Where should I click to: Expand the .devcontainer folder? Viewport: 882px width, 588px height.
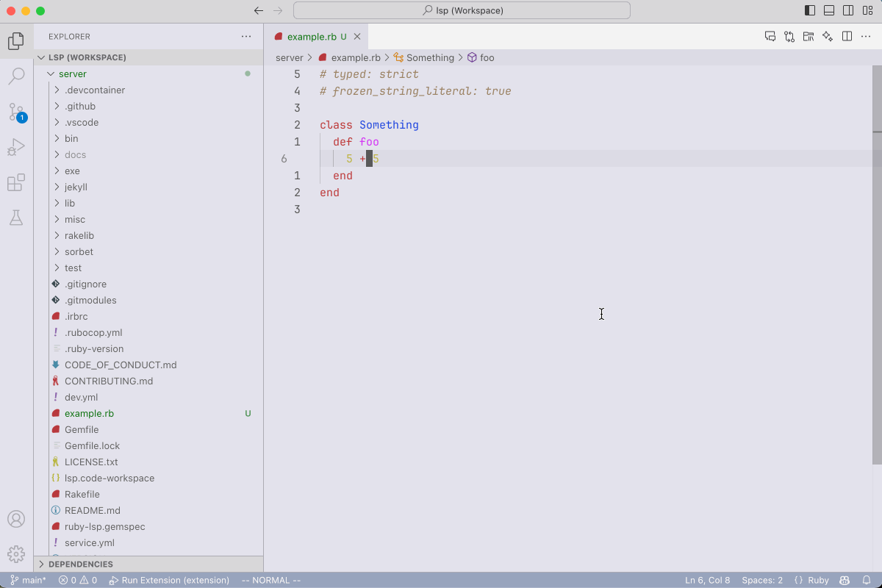(148, 90)
